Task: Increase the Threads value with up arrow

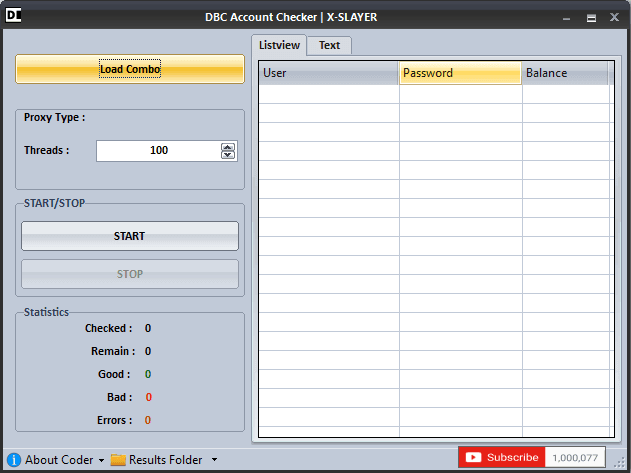Action: 228,147
